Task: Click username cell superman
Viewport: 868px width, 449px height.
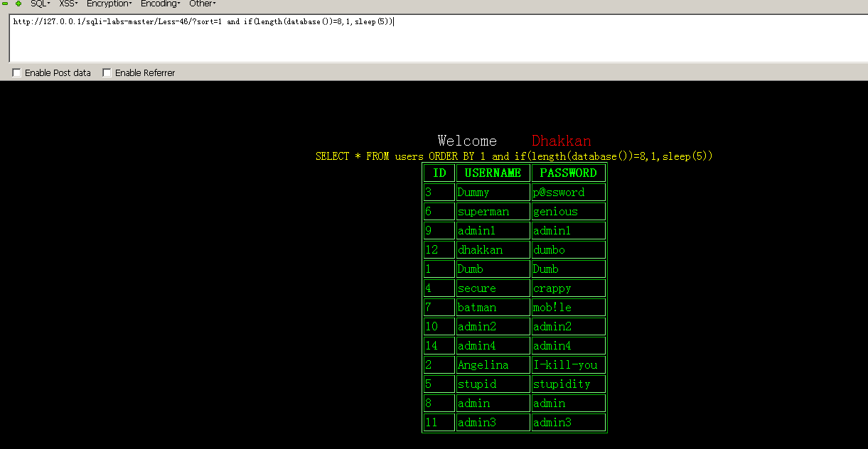Action: pyautogui.click(x=493, y=212)
